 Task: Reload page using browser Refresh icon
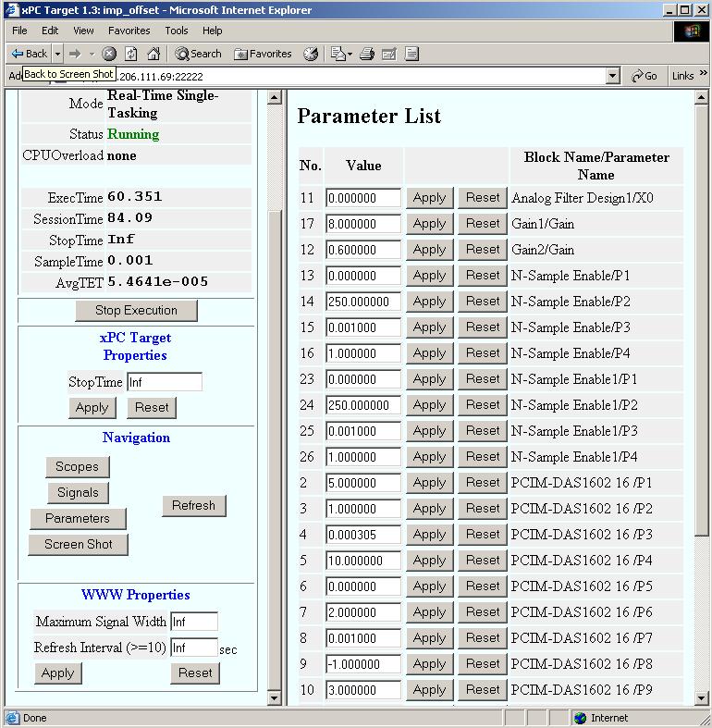(x=131, y=54)
